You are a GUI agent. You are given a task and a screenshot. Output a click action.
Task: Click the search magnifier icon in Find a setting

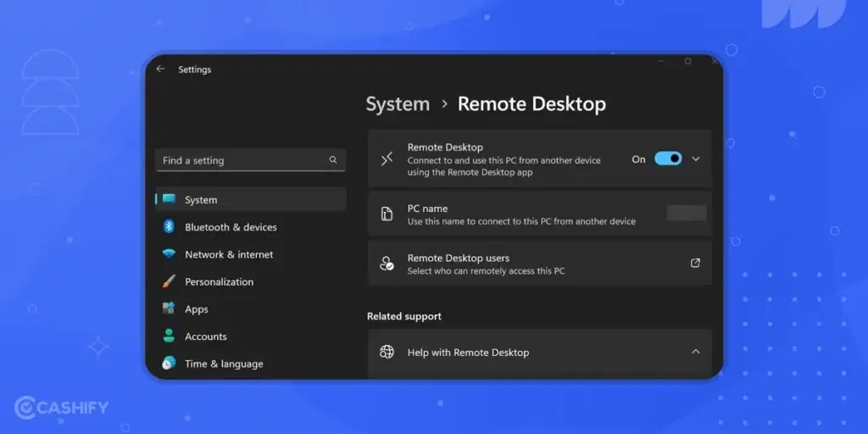pyautogui.click(x=333, y=160)
